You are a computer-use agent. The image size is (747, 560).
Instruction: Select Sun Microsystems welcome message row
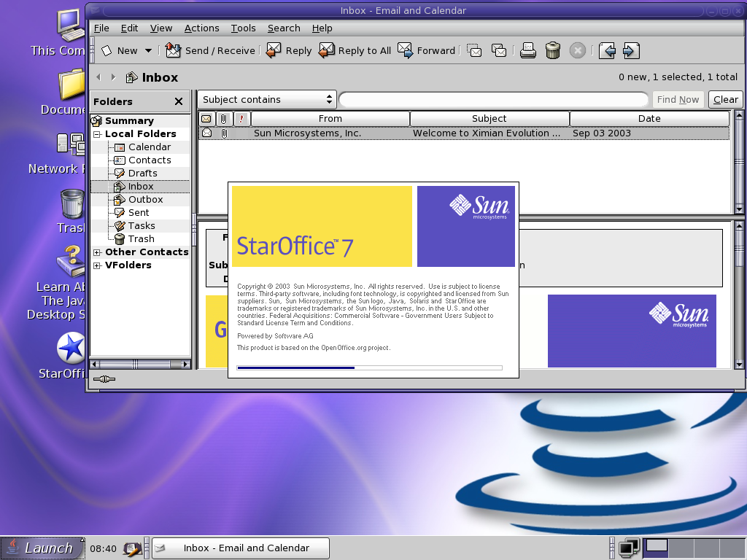click(x=463, y=133)
